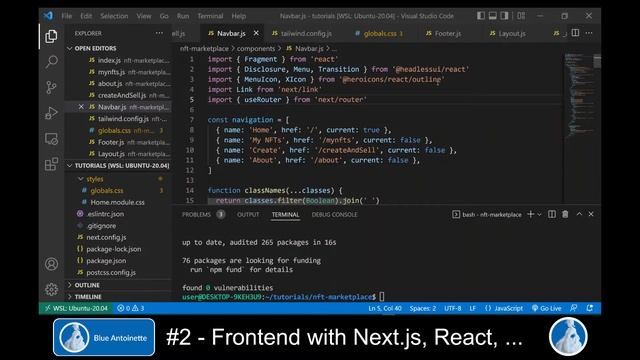The width and height of the screenshot is (640, 360).
Task: Create a new terminal with plus icon
Action: [x=530, y=214]
